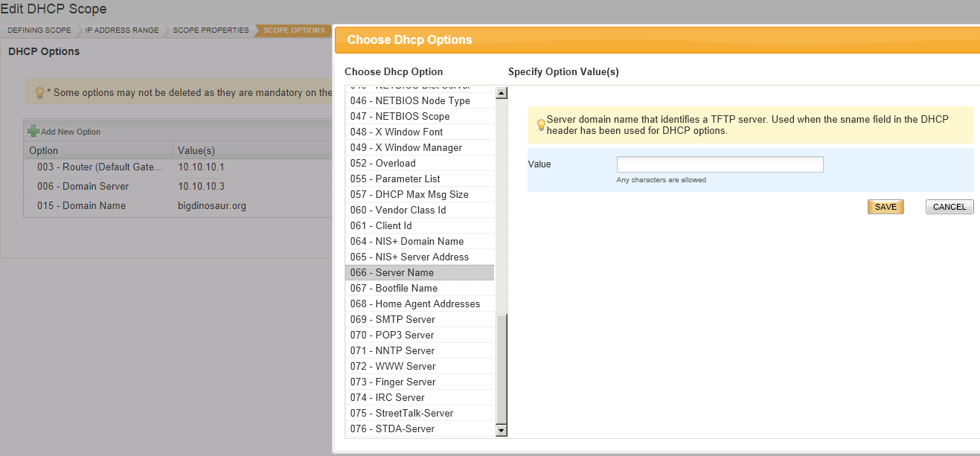Screen dimensions: 980x456
Task: Click the 003 - Router (Default Gateway) row
Action: [178, 167]
